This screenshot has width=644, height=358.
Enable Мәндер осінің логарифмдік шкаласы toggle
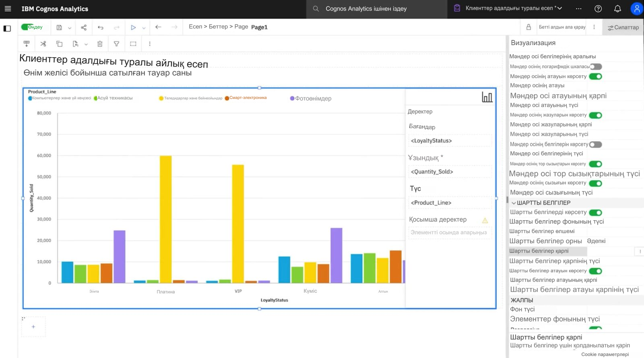tap(596, 66)
